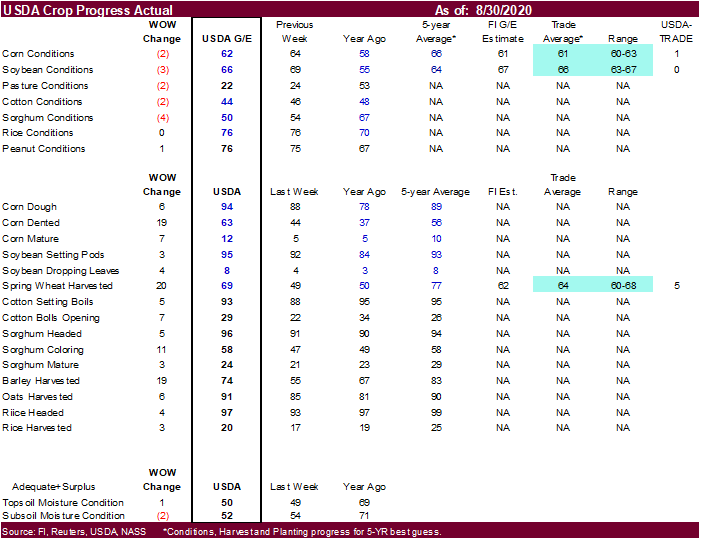Select the Sorghum Coloring row label
Image resolution: width=701 pixels, height=540 pixels.
click(43, 349)
